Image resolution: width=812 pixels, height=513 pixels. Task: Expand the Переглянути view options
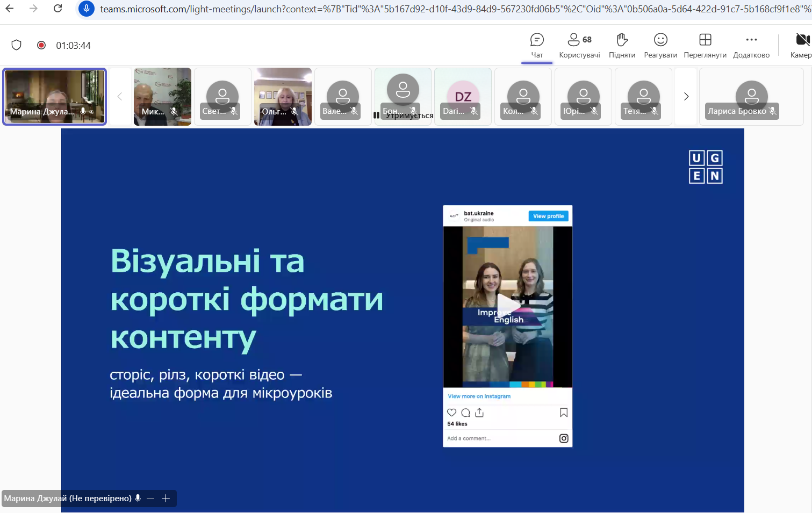point(705,46)
